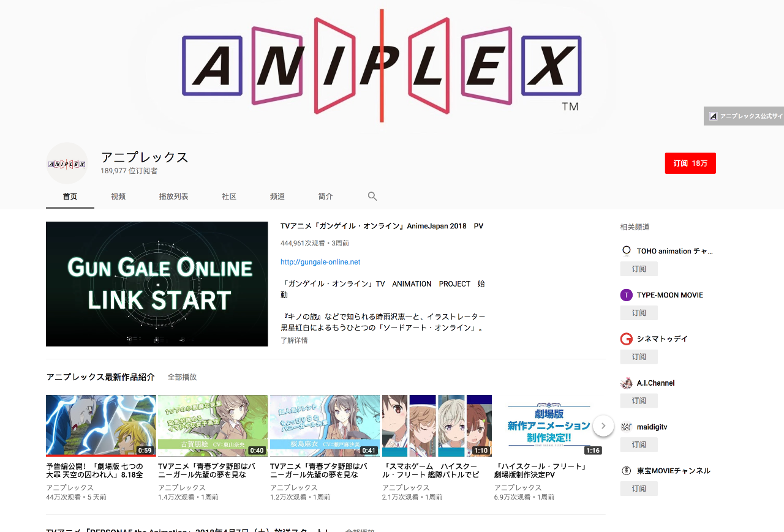Open the シネマトゥデイ red channel icon
784x532 pixels.
click(x=626, y=339)
